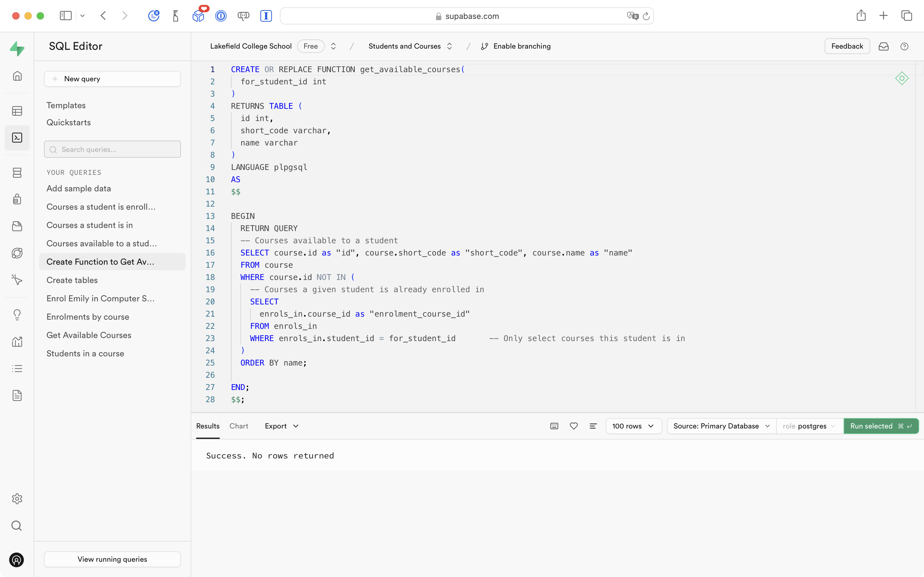Open the Export menu

[281, 426]
